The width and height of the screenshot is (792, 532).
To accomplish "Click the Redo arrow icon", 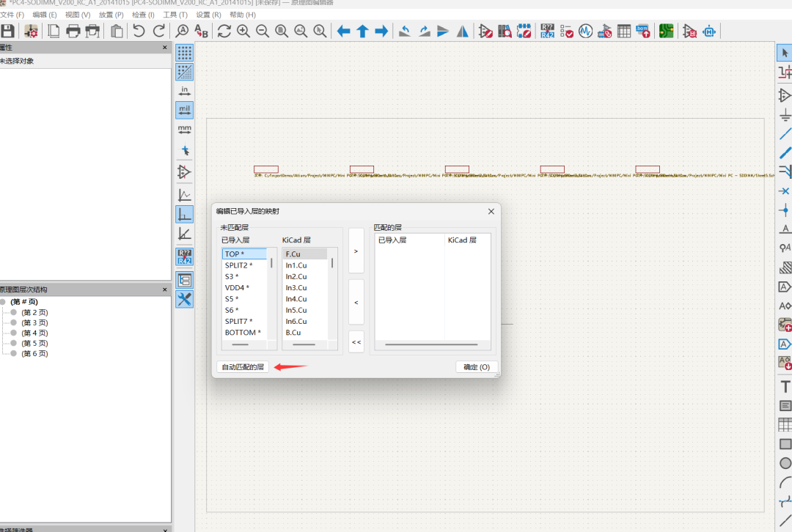I will coord(158,32).
